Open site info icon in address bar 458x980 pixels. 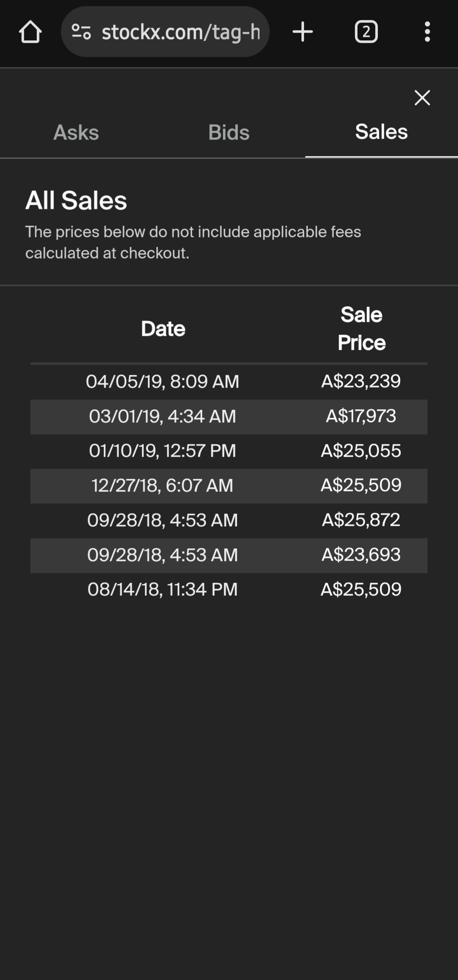tap(81, 32)
